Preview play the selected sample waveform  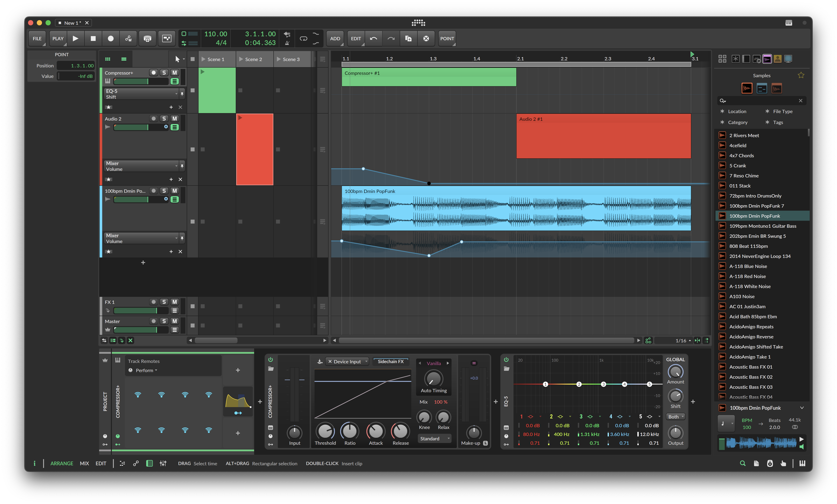(x=801, y=439)
